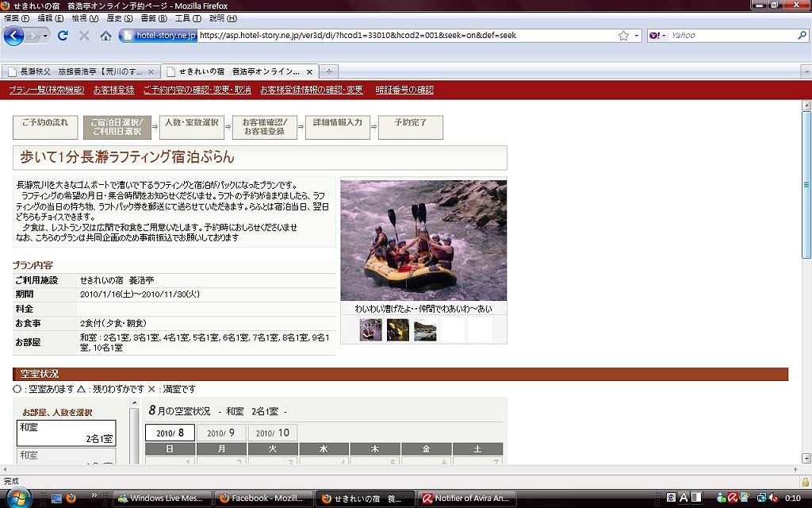812x508 pixels.
Task: Open the back/forward history dropdown arrow
Action: pos(45,36)
